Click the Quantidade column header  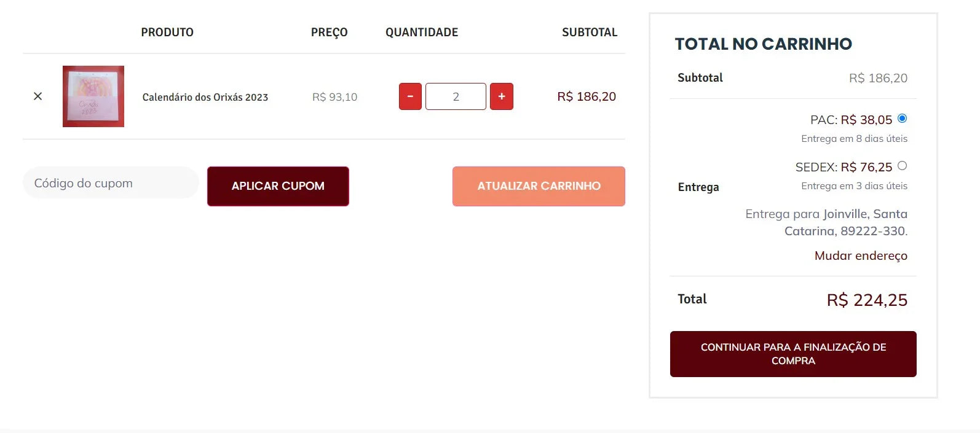pyautogui.click(x=422, y=32)
